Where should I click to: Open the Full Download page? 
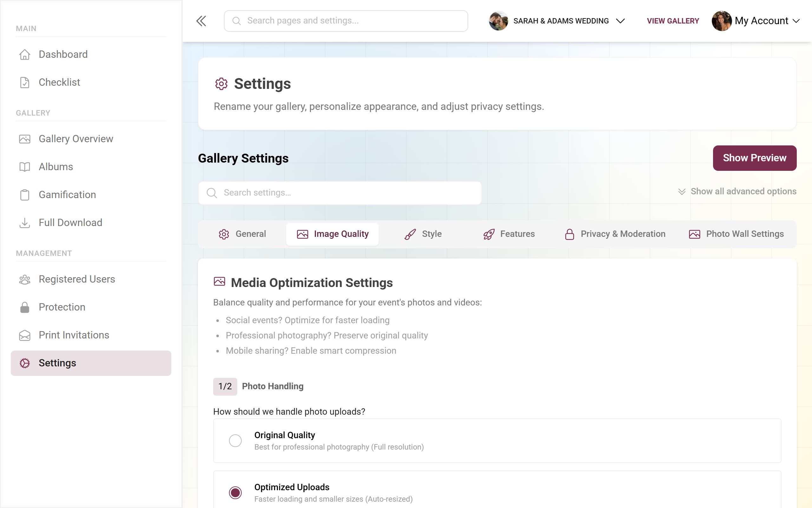pyautogui.click(x=91, y=223)
